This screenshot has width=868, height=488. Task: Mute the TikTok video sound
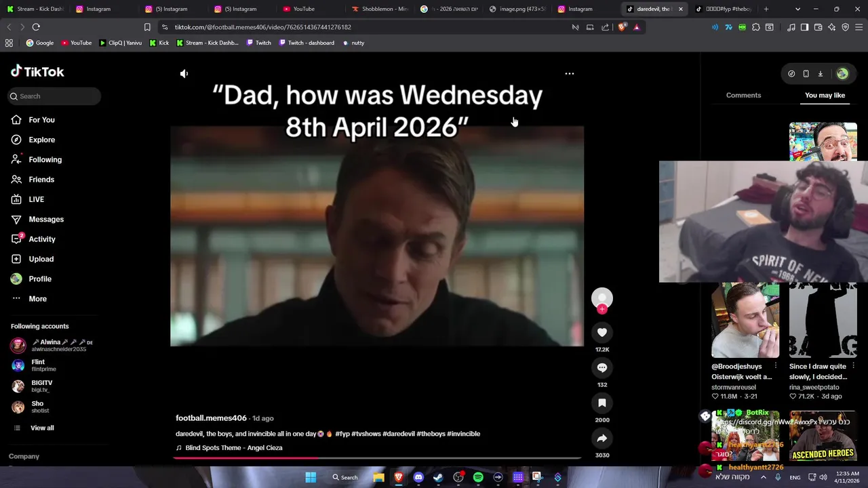click(184, 73)
